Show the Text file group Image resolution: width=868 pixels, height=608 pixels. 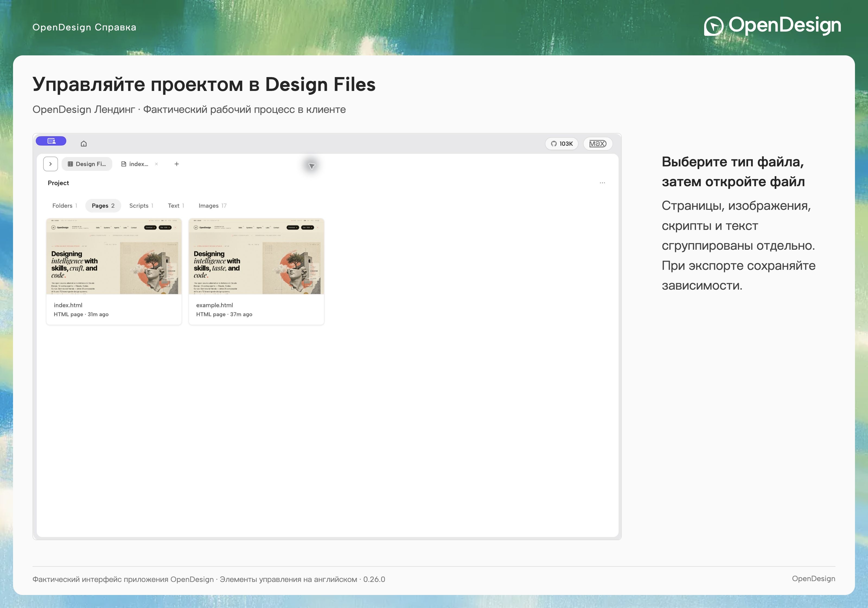(x=176, y=205)
